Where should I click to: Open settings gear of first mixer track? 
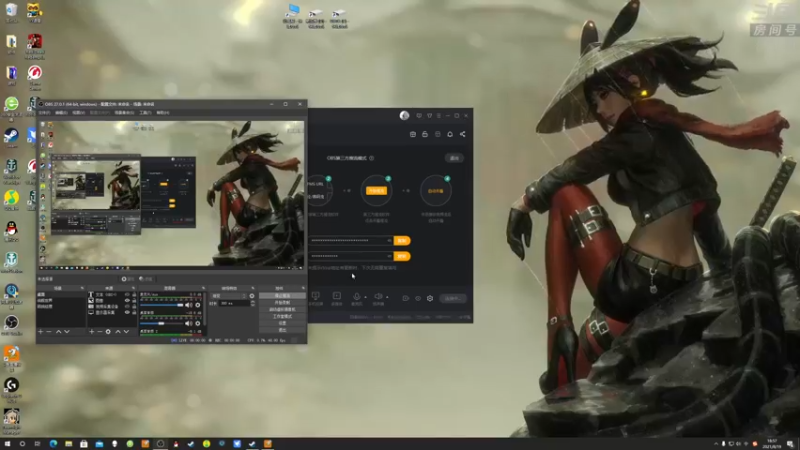[x=198, y=305]
